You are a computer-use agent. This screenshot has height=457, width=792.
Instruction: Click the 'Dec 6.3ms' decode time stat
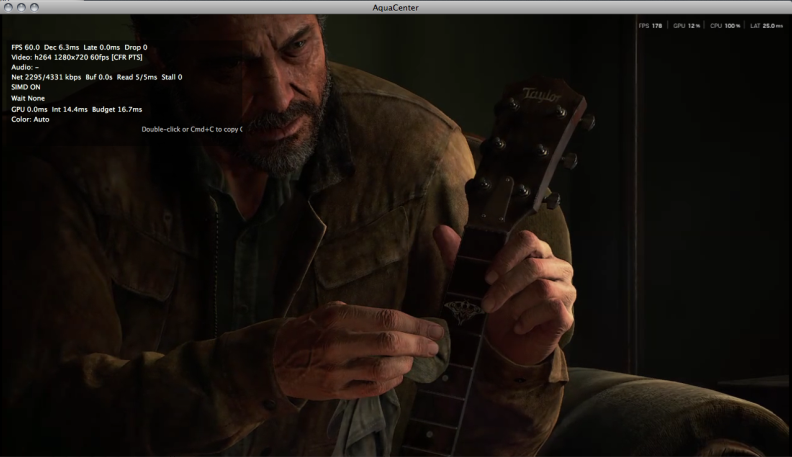click(61, 47)
